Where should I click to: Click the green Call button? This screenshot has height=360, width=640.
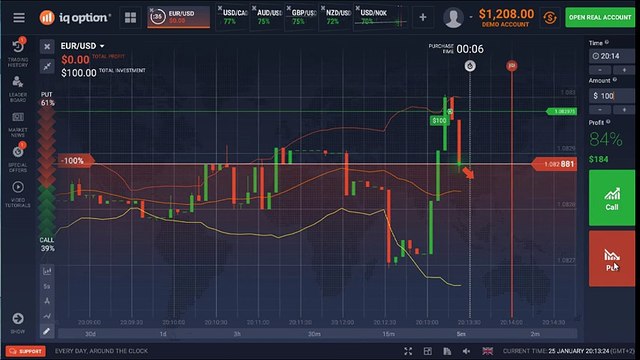(x=611, y=198)
